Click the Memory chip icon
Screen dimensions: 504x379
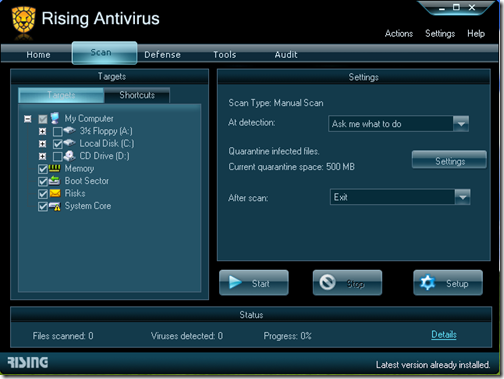(55, 168)
